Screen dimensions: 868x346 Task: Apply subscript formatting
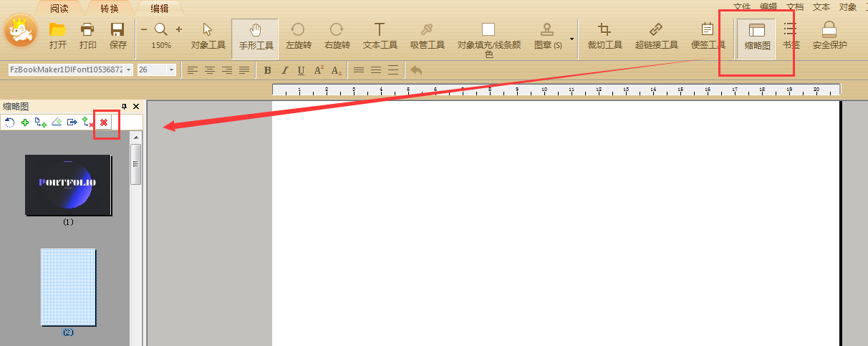(x=337, y=70)
